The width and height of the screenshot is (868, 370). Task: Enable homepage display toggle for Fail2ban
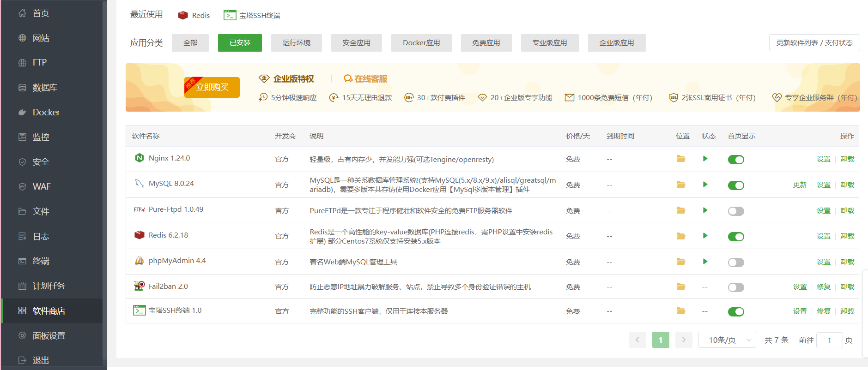[736, 287]
